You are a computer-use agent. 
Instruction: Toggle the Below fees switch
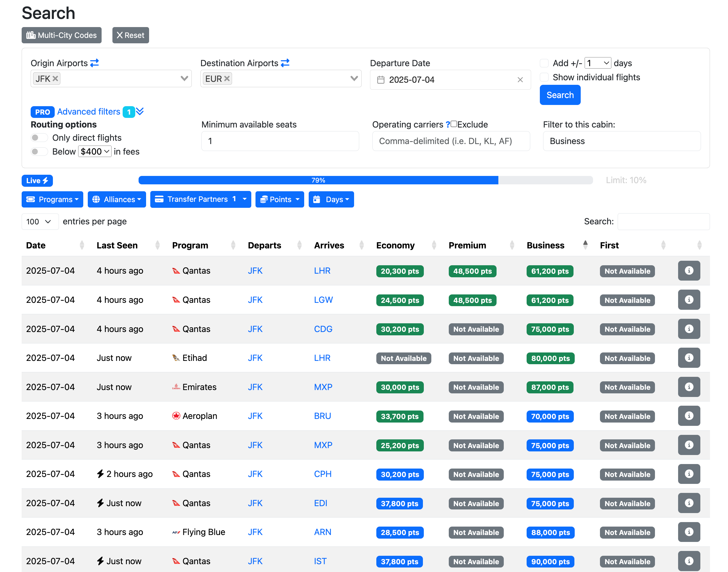pyautogui.click(x=39, y=151)
